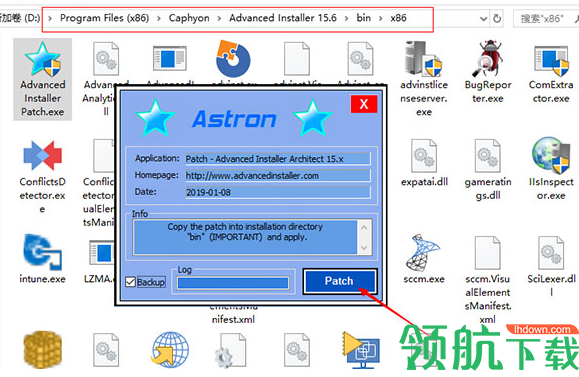579x377 pixels.
Task: Select the monitor with play arrow icon
Action: click(361, 350)
